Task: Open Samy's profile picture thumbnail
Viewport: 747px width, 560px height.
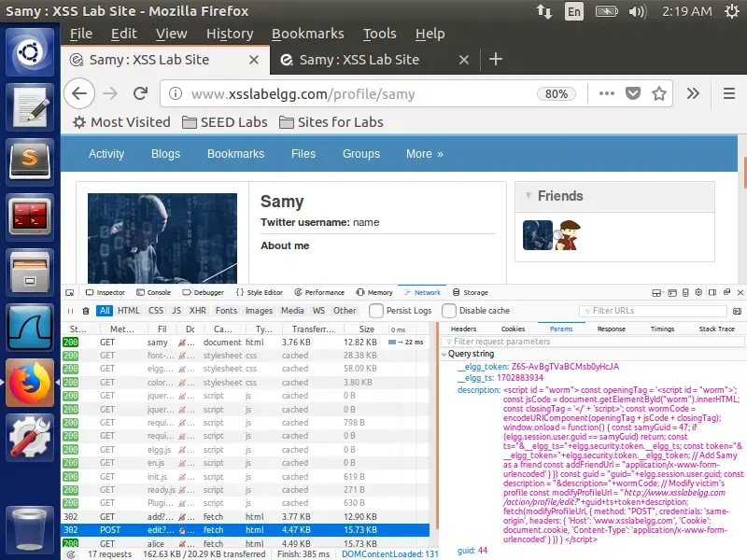Action: click(162, 238)
